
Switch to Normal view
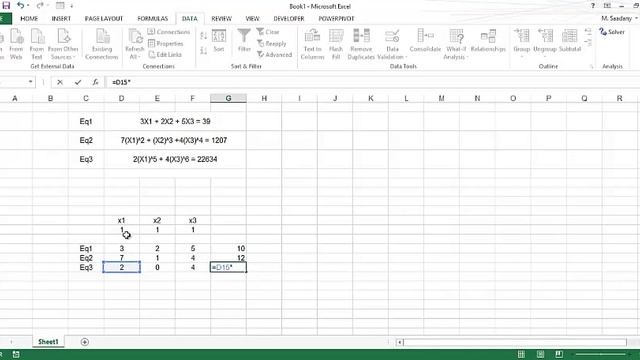(x=521, y=354)
